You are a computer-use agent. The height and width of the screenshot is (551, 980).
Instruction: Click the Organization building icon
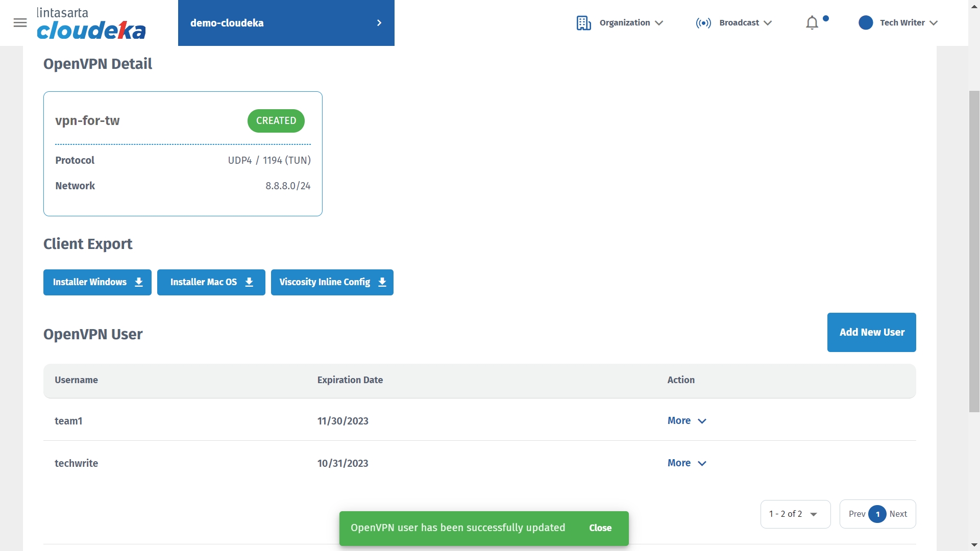[x=583, y=23]
